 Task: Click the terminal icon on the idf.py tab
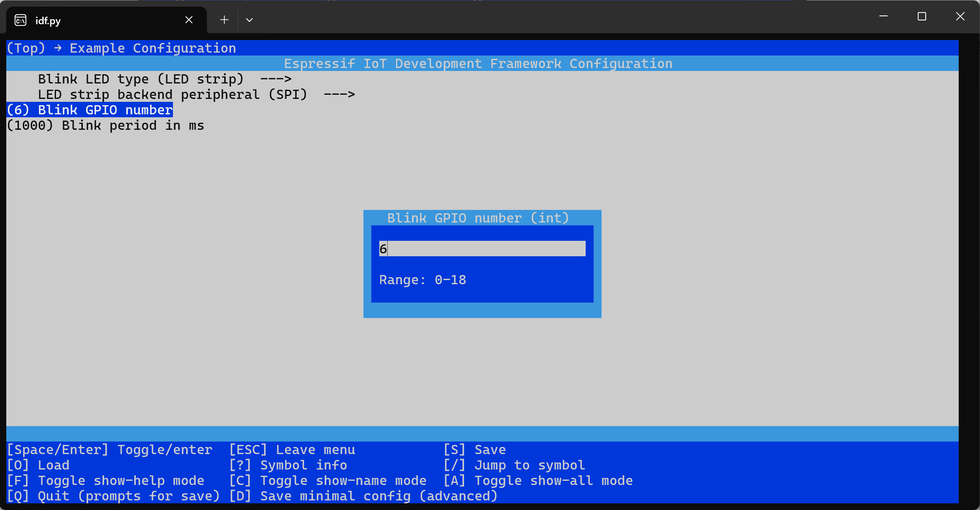click(x=20, y=20)
